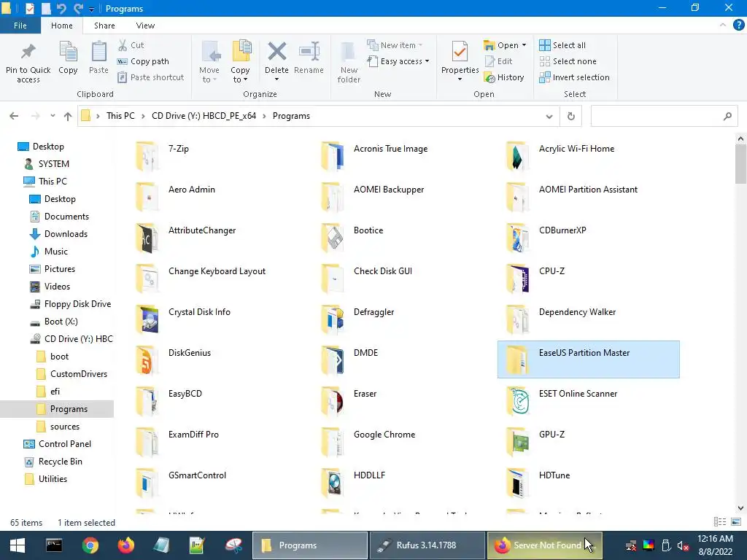This screenshot has height=560, width=747.
Task: Select sources folder in navigation tree
Action: click(65, 426)
